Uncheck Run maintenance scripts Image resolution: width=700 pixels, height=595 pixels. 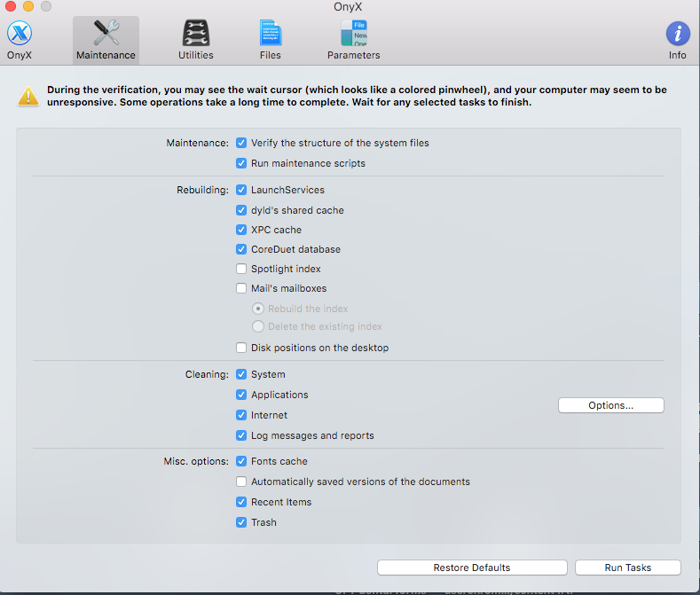coord(241,163)
